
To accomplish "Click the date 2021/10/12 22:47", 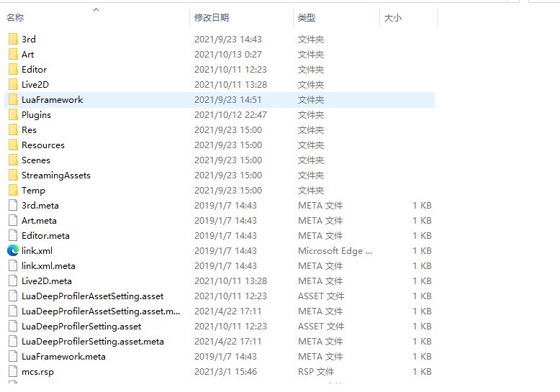I will point(230,114).
